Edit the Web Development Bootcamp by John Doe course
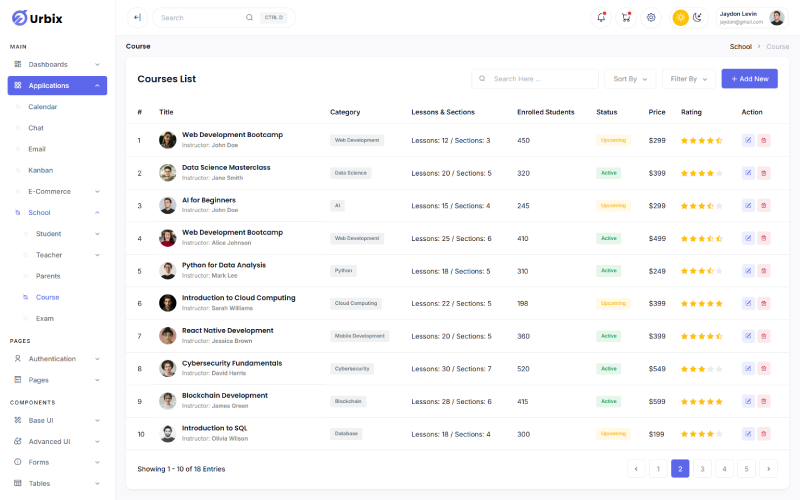The height and width of the screenshot is (500, 800). pos(748,140)
